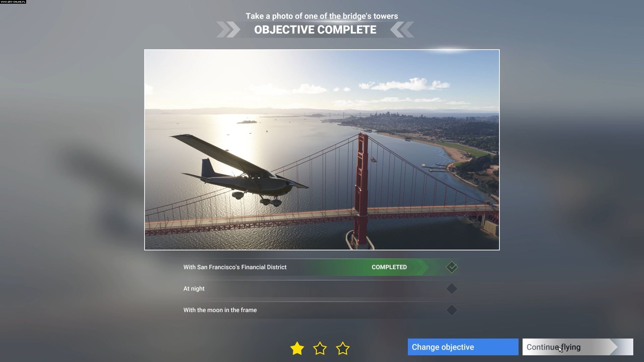The width and height of the screenshot is (644, 362).
Task: Click the COMPLETED status label
Action: [x=389, y=267]
